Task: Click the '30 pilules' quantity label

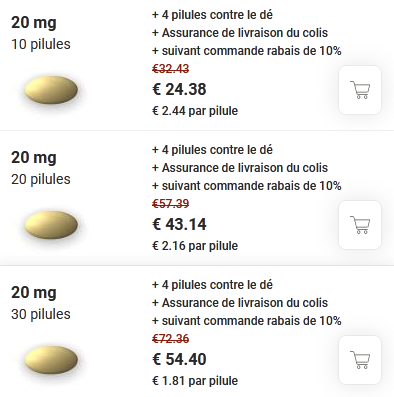Action: (x=41, y=314)
